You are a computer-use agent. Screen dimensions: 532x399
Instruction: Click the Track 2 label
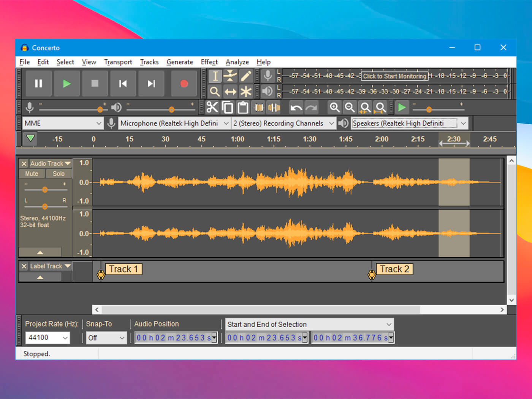tap(394, 269)
